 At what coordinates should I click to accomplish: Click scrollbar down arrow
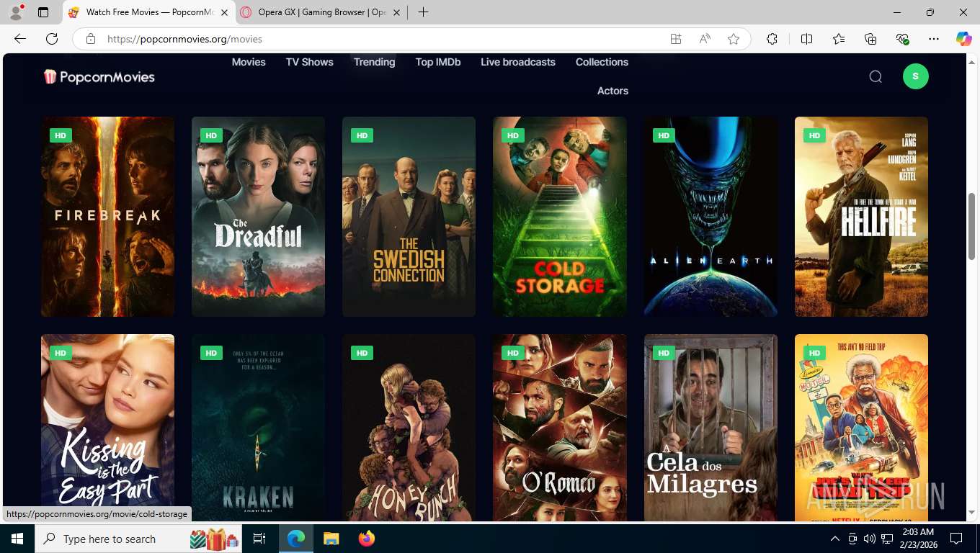tap(971, 513)
